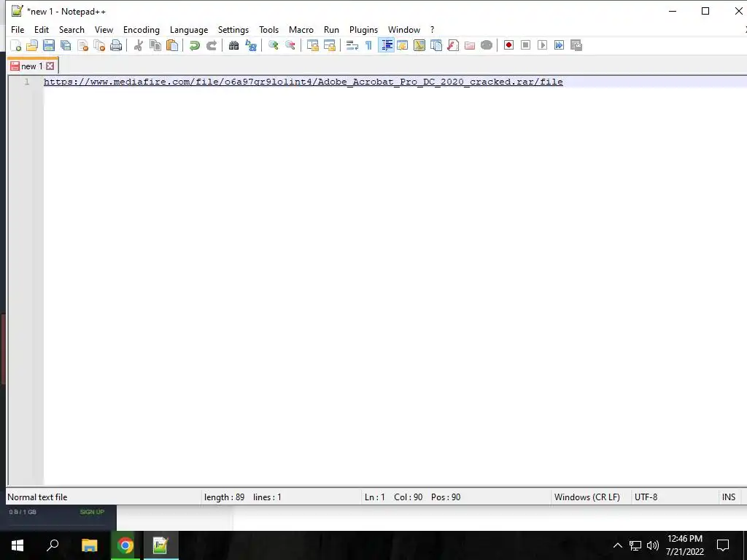Open the Search menu

click(71, 29)
